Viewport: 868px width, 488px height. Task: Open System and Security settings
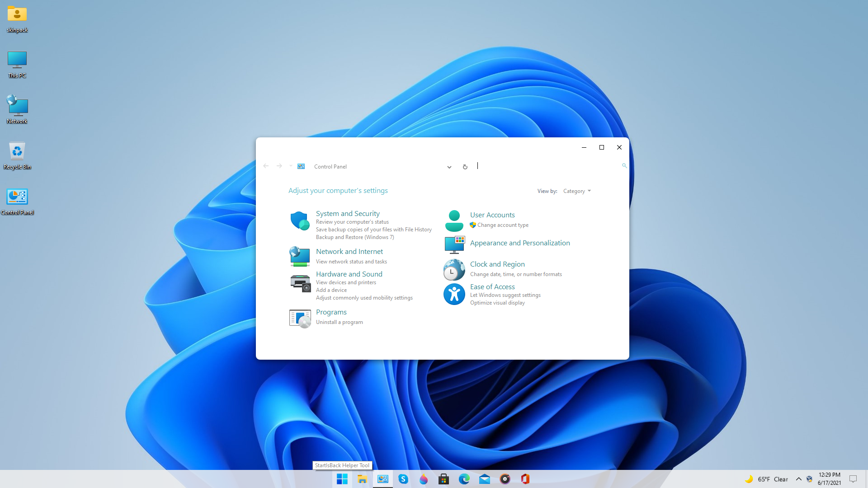(348, 213)
